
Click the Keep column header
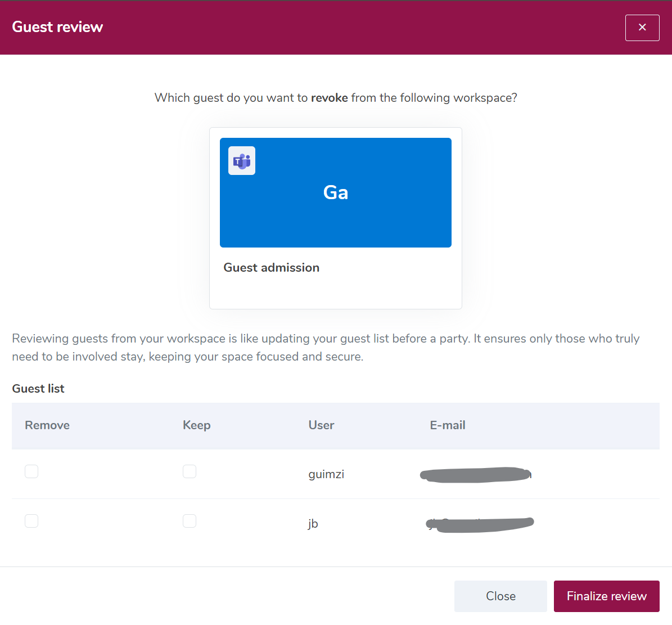pyautogui.click(x=197, y=425)
